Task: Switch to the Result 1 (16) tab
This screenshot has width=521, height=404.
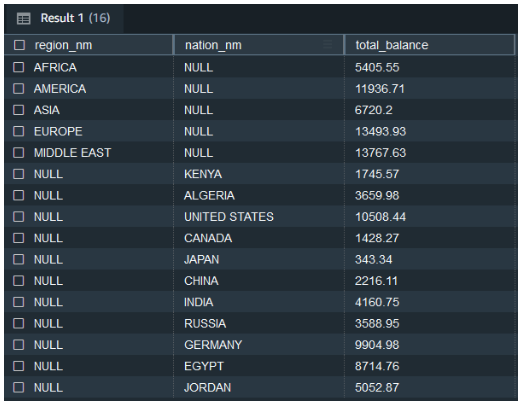Action: pos(64,18)
